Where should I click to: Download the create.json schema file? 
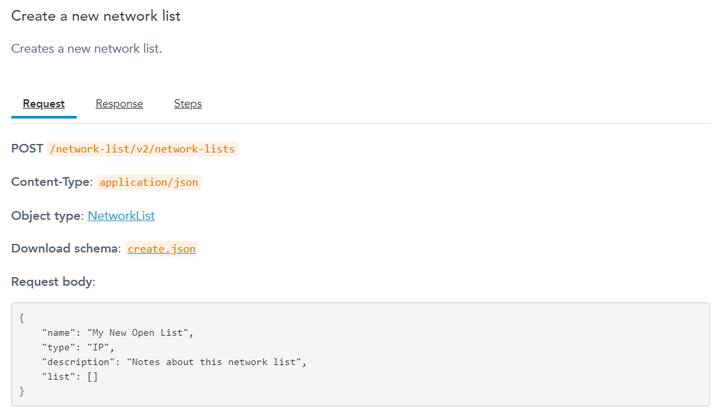[x=161, y=249]
